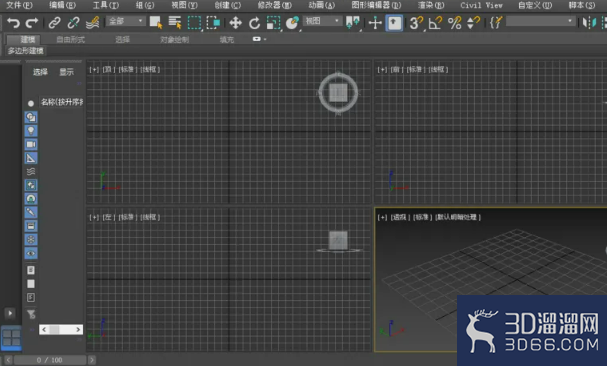Click the Use Pivot Point Center icon
The width and height of the screenshot is (607, 366).
(x=353, y=23)
